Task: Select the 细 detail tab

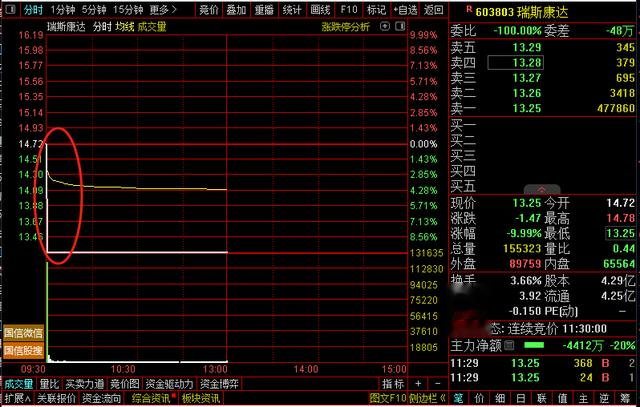Action: click(x=500, y=398)
